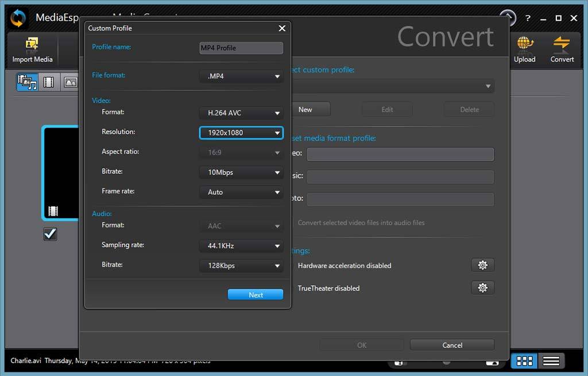Open TrueTheater gear settings

(x=482, y=288)
